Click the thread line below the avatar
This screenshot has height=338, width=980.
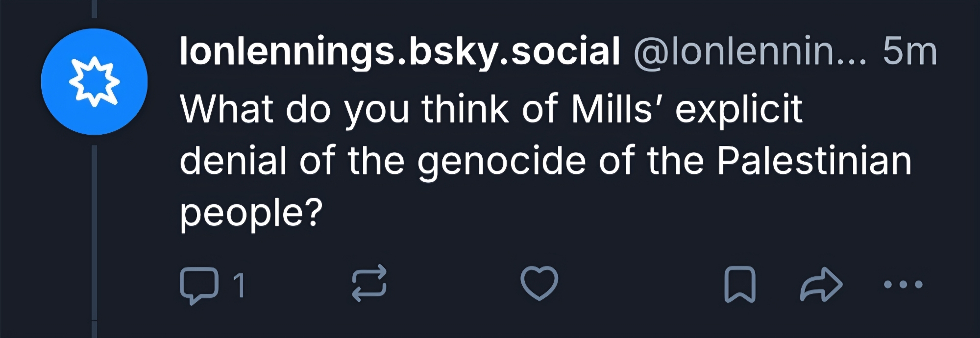(94, 235)
